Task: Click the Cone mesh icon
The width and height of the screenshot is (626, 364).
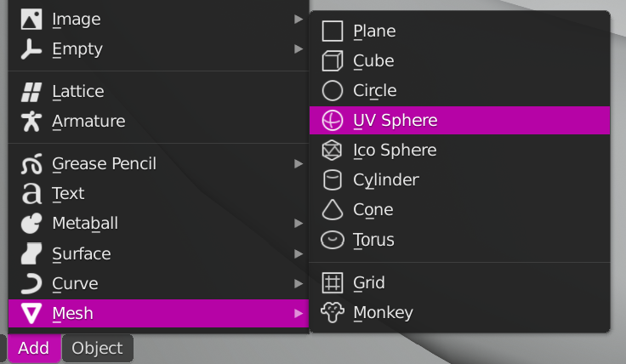Action: click(332, 210)
